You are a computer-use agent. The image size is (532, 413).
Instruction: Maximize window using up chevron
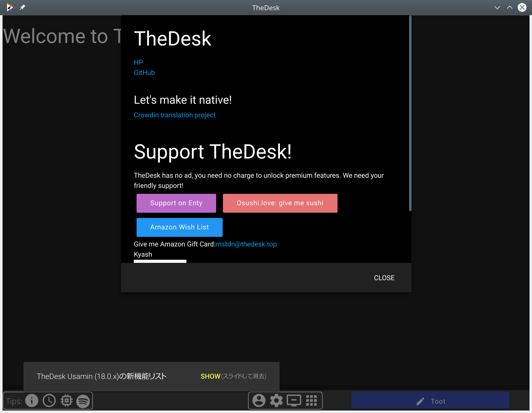[x=510, y=7]
